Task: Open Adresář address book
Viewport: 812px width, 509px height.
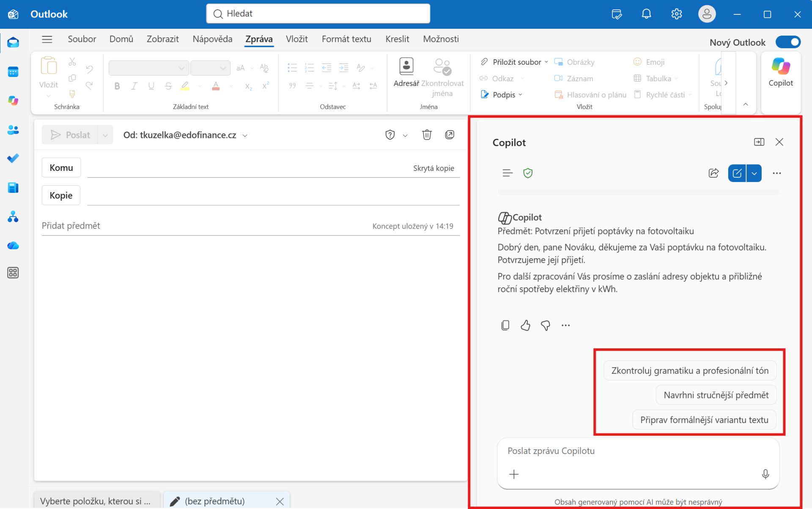Action: 406,73
